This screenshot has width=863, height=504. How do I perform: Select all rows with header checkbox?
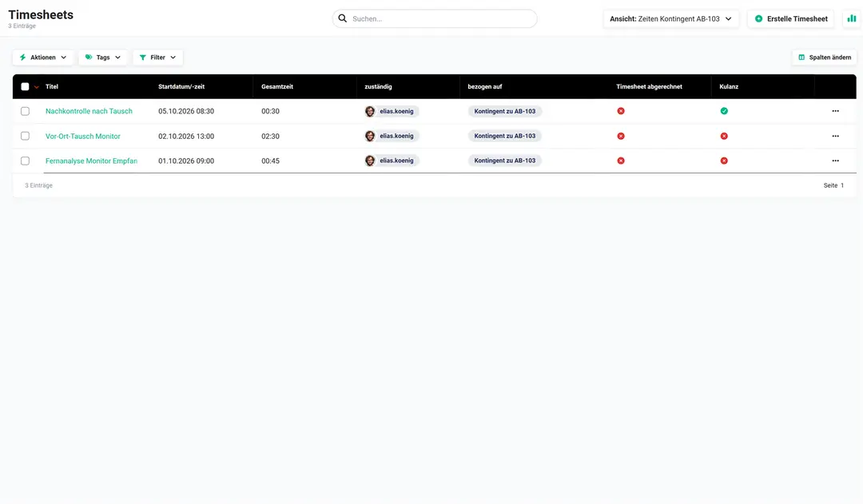25,86
